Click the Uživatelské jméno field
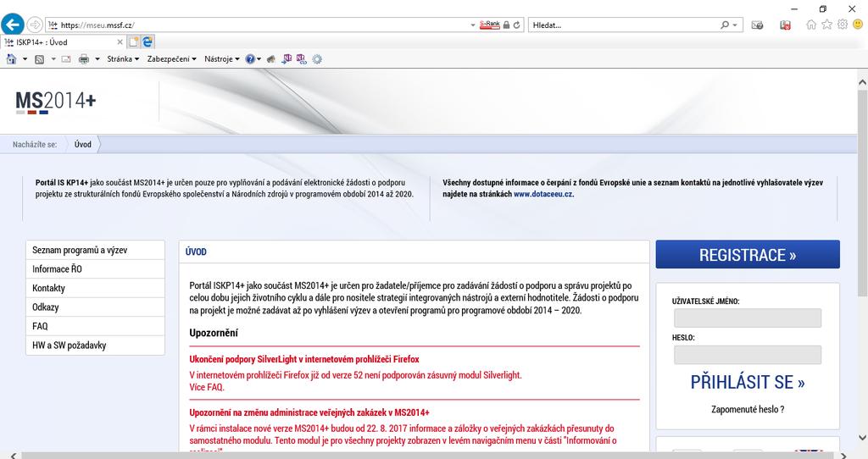Image resolution: width=868 pixels, height=459 pixels. pyautogui.click(x=748, y=318)
